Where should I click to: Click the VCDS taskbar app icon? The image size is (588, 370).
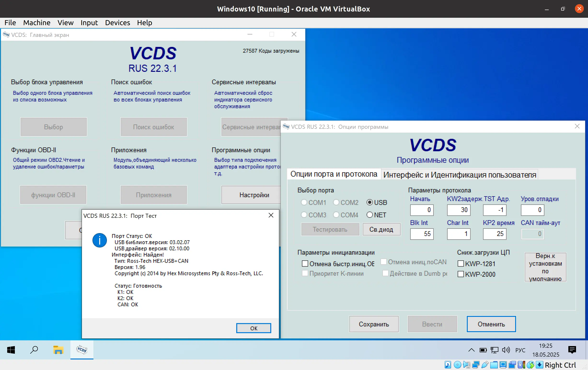pyautogui.click(x=82, y=350)
